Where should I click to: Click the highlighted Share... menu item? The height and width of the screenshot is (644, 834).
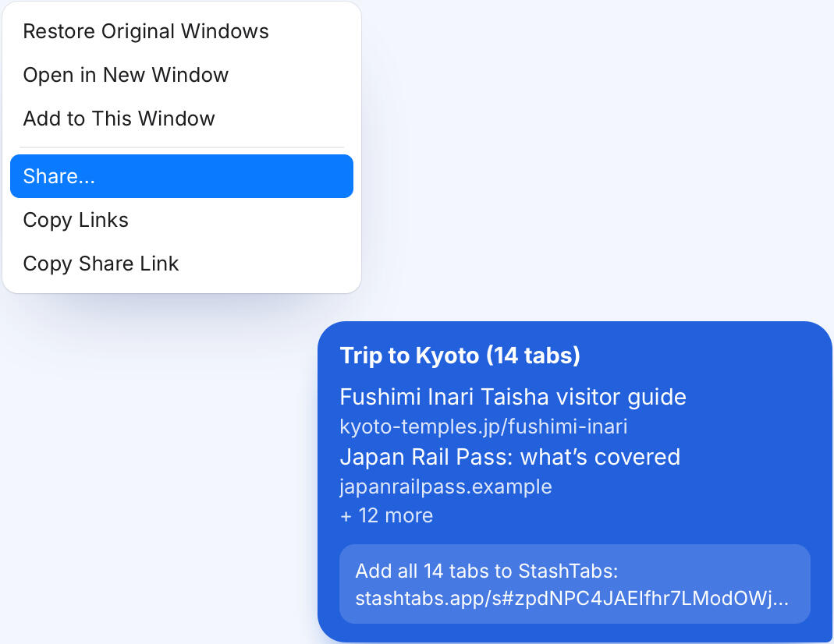coord(181,176)
